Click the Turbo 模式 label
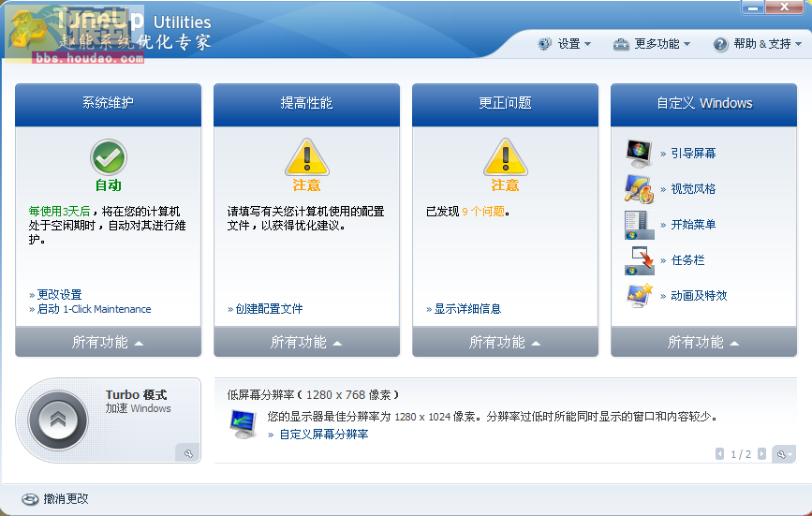The width and height of the screenshot is (812, 516). [136, 395]
